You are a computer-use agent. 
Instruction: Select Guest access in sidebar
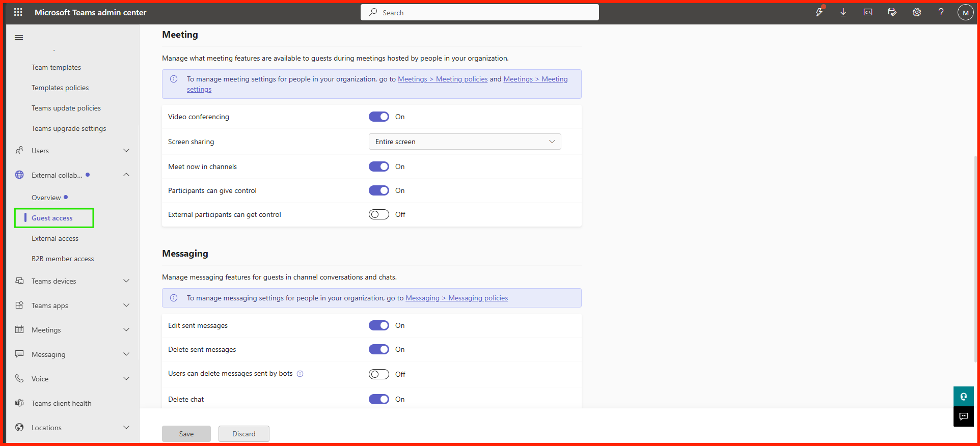[52, 218]
